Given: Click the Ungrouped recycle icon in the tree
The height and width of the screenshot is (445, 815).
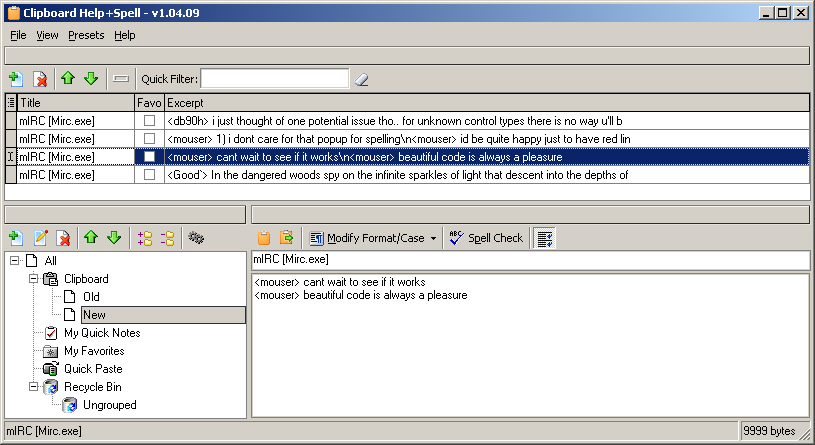Looking at the screenshot, I should (70, 405).
